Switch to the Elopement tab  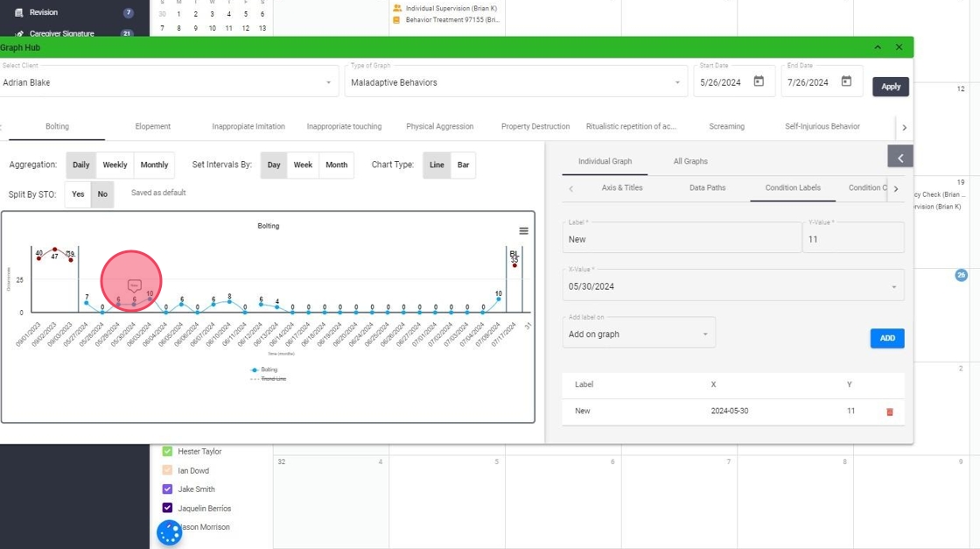tap(153, 127)
